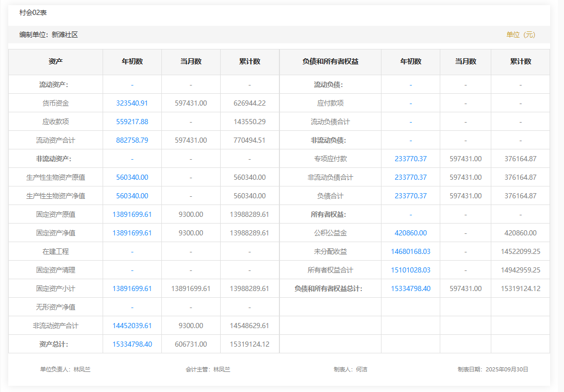Click 生产性生物资产净值 opening balance link

point(132,196)
